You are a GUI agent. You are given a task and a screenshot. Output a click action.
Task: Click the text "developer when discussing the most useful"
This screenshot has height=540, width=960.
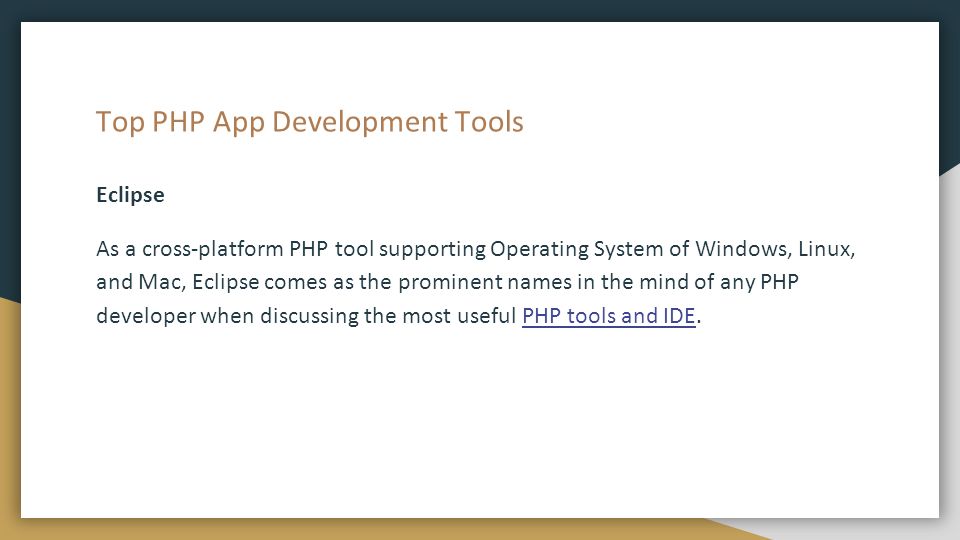(307, 316)
